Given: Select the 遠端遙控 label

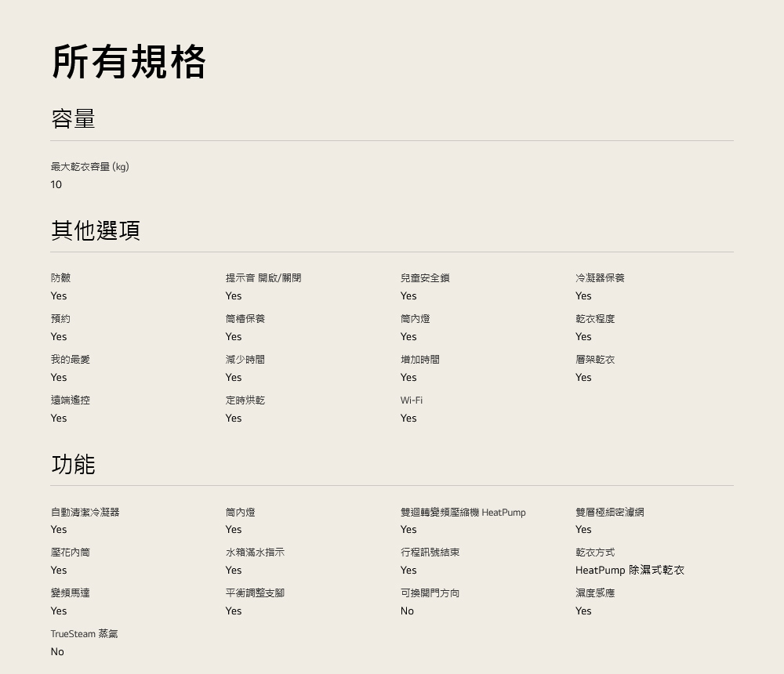Looking at the screenshot, I should pos(71,400).
